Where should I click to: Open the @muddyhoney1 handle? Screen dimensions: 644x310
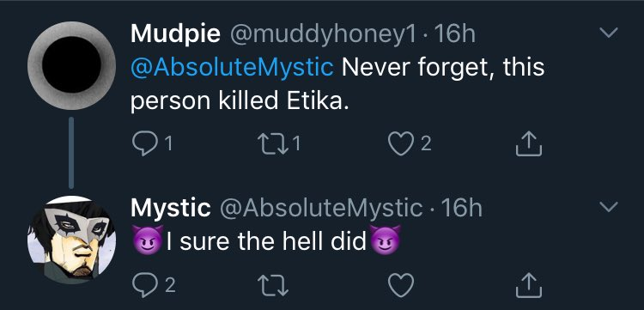(x=322, y=34)
